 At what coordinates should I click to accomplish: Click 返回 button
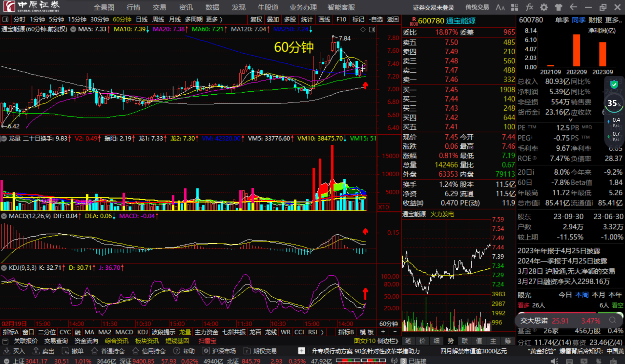point(393,20)
